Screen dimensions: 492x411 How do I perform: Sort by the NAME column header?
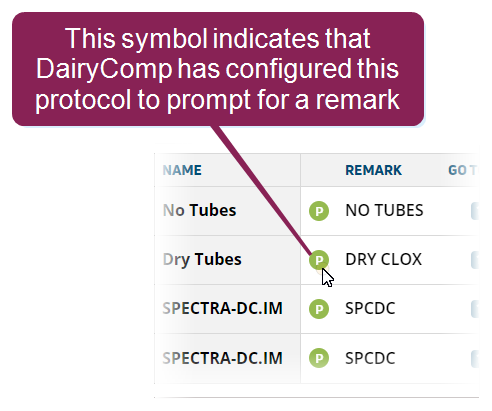tap(182, 170)
